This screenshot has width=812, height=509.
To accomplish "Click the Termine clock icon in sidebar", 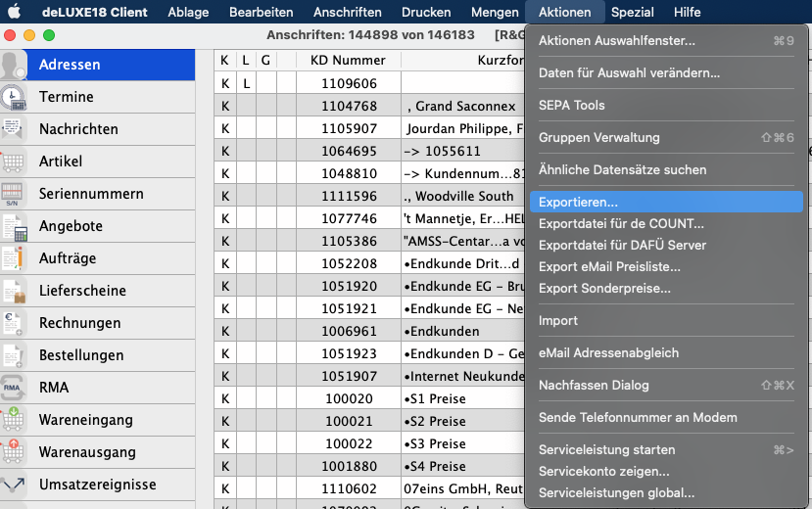I will pos(14,97).
